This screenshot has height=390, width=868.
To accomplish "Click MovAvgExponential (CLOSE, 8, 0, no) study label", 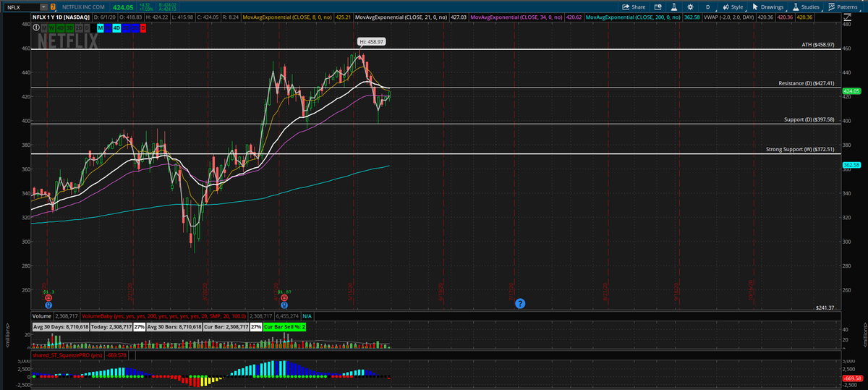I will coord(286,17).
